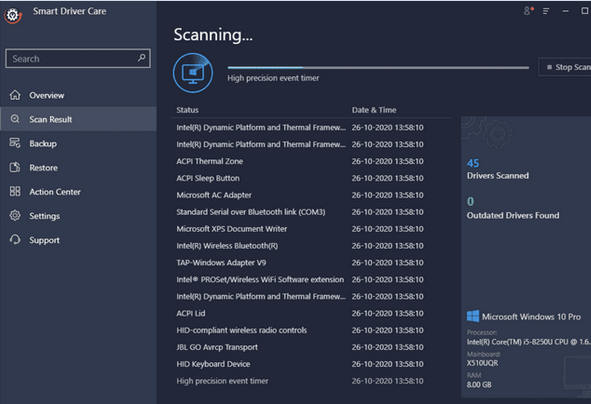Click the Status column header
The height and width of the screenshot is (404, 591).
[x=187, y=110]
